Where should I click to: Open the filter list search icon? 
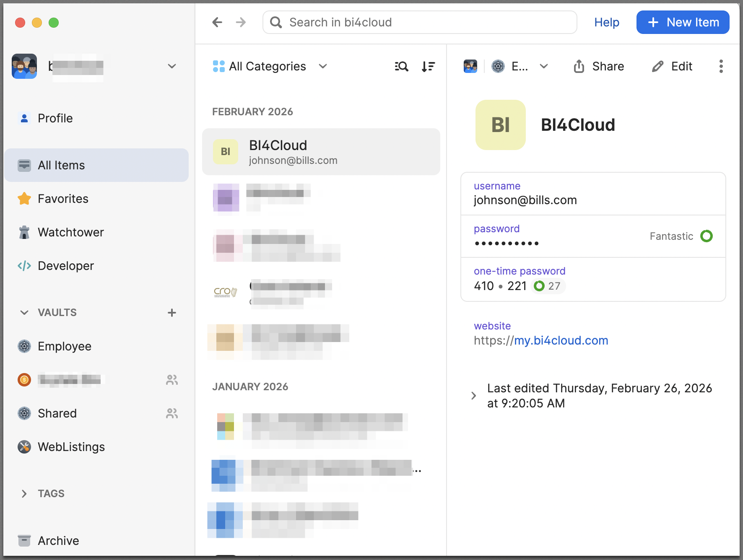[401, 66]
